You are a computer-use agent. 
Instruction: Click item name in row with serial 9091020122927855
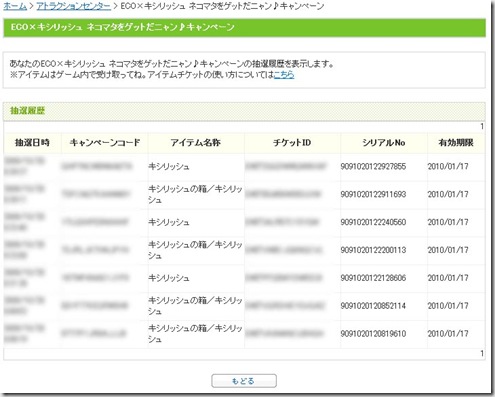click(x=169, y=166)
